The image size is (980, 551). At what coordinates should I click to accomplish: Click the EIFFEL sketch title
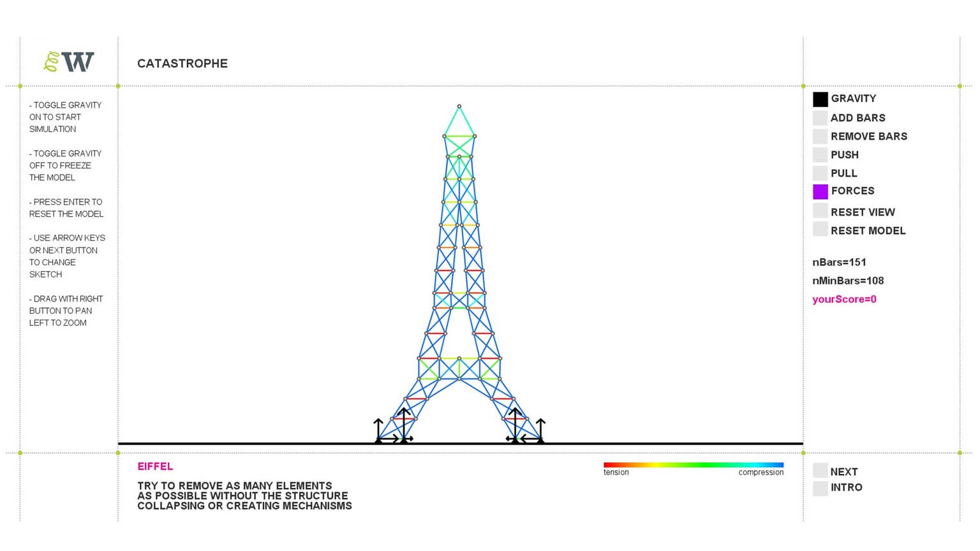[155, 467]
